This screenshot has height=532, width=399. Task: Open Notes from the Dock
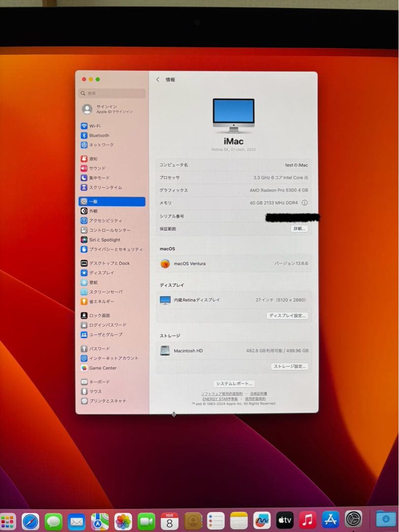click(239, 521)
